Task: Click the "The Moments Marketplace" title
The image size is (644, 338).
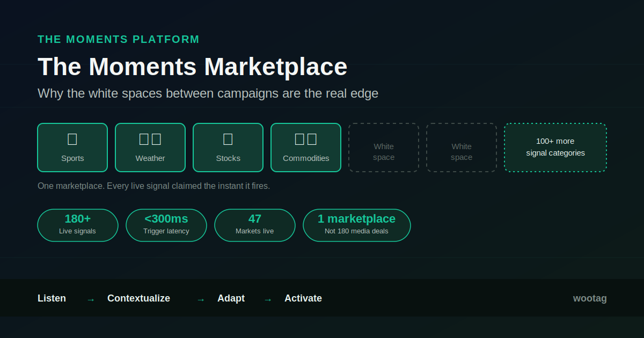Action: 193,67
